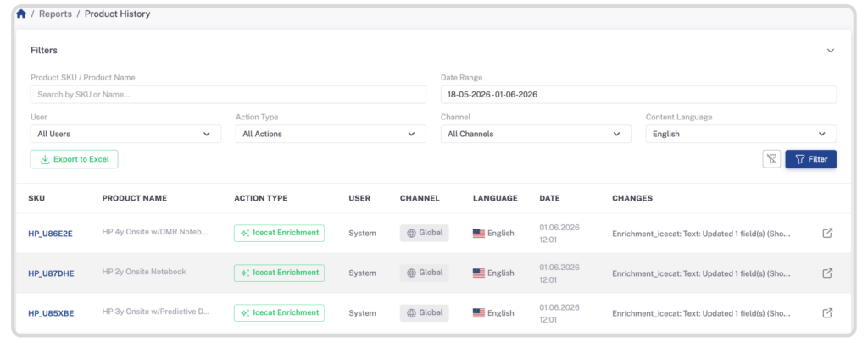Click US flag icon in HP_U85XBE row
Image resolution: width=868 pixels, height=342 pixels.
pos(479,312)
